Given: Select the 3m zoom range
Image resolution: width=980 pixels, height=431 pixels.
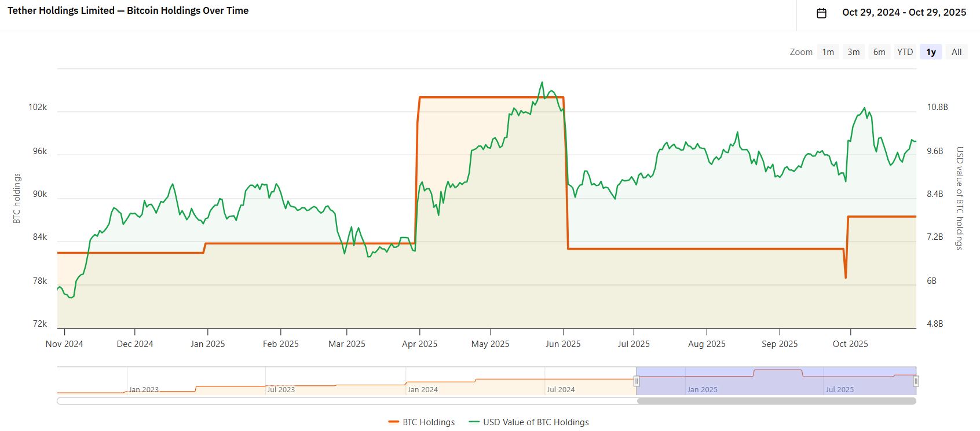Looking at the screenshot, I should click(854, 52).
